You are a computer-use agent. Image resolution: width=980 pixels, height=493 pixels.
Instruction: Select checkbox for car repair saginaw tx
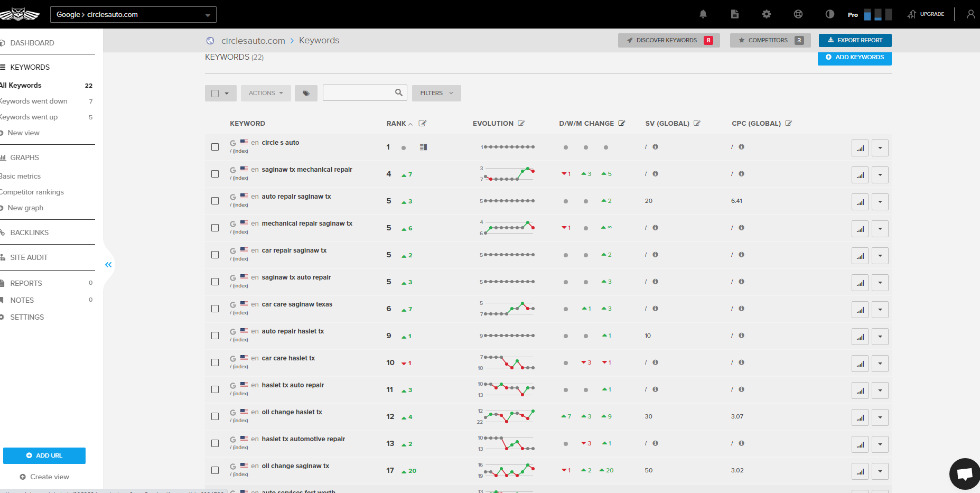[215, 255]
